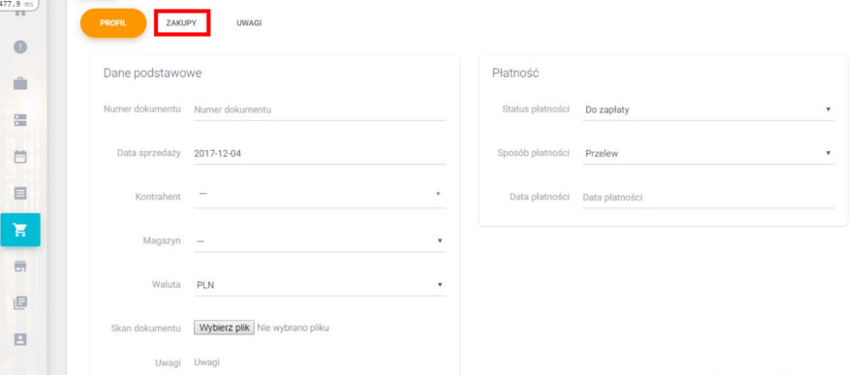The image size is (868, 375).
Task: Select the list document icon in sidebar
Action: [x=20, y=194]
